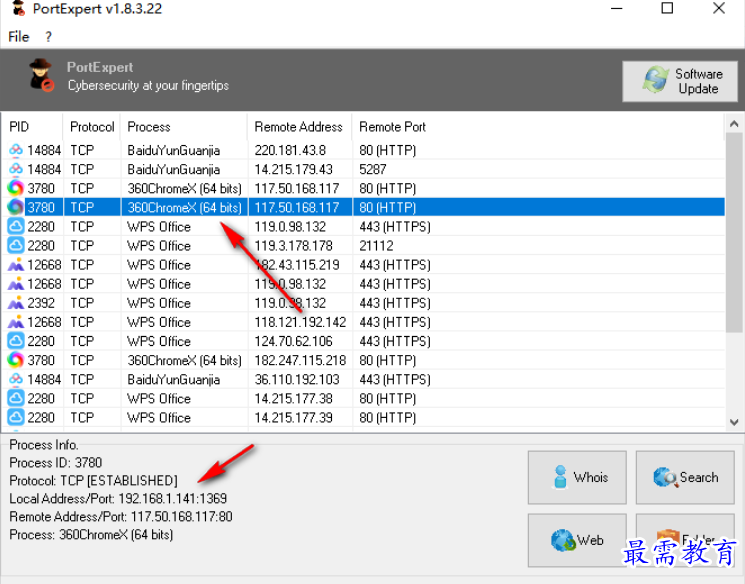The width and height of the screenshot is (745, 584).
Task: Click the purple WPS icon for PID 2392
Action: [x=16, y=303]
